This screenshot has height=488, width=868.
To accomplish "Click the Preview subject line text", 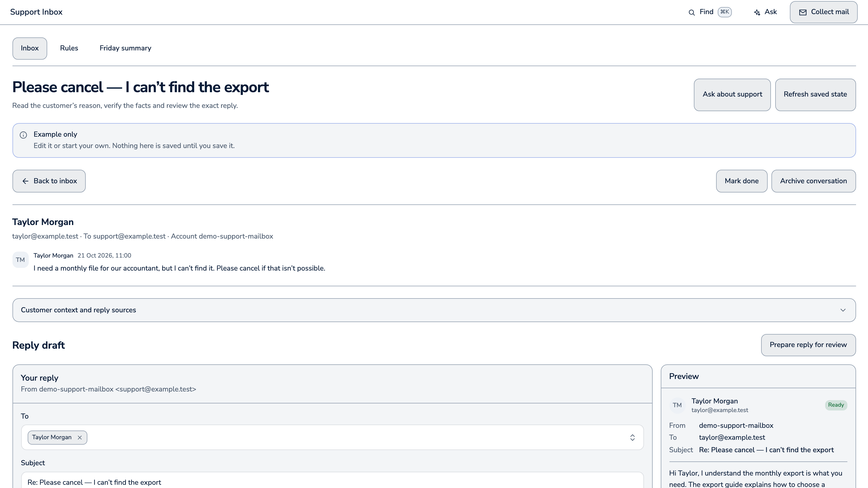I will tap(766, 450).
